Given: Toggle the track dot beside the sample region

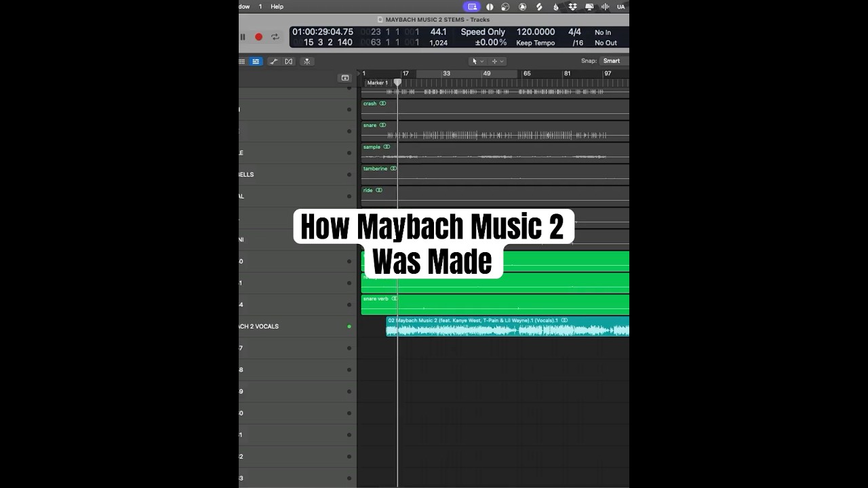Looking at the screenshot, I should (x=349, y=153).
